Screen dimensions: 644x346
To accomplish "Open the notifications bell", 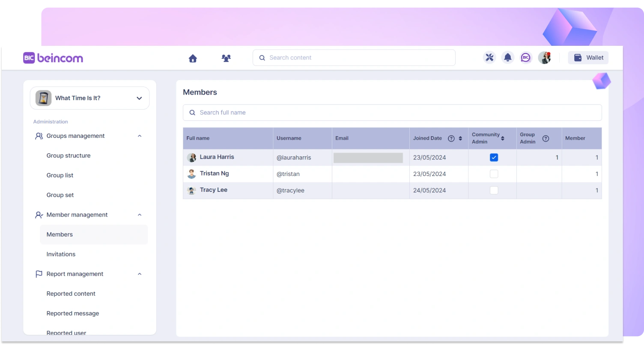I will pyautogui.click(x=508, y=57).
